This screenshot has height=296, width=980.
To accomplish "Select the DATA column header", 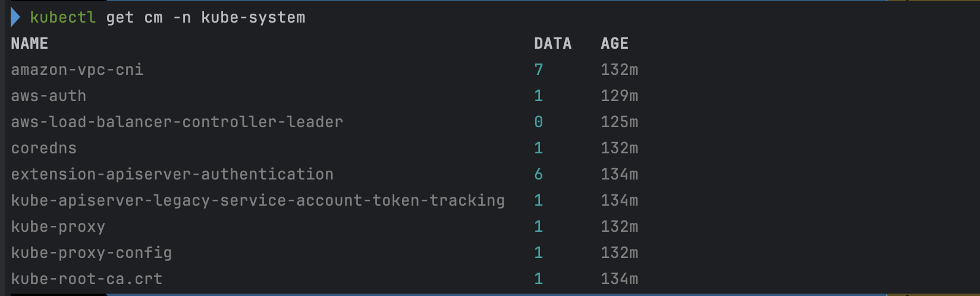I will 552,43.
